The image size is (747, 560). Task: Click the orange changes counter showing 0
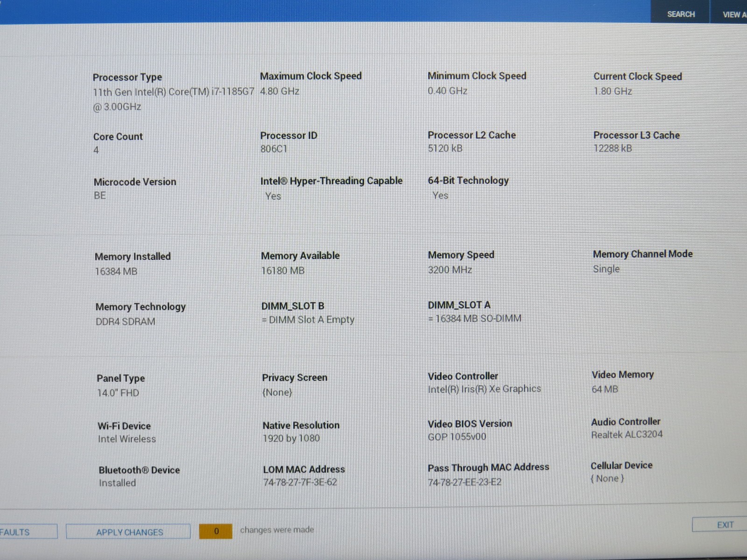216,531
